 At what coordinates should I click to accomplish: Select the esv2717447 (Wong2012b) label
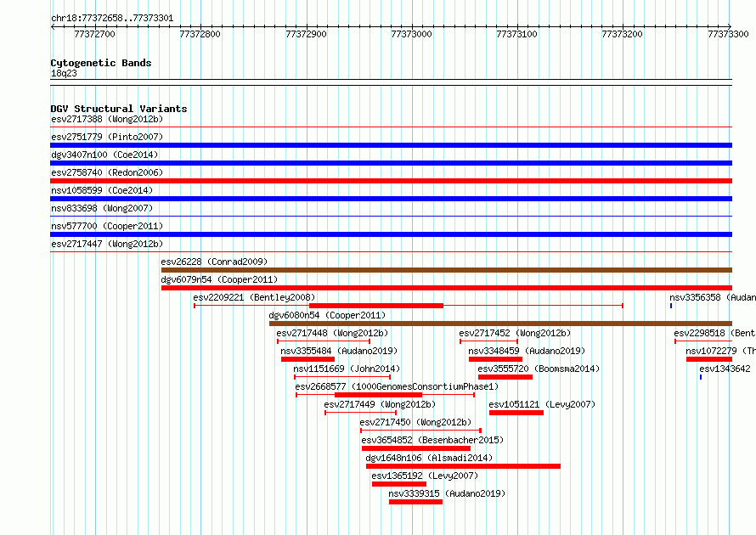(107, 244)
